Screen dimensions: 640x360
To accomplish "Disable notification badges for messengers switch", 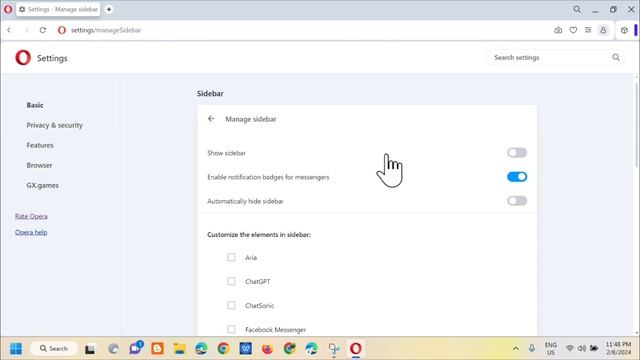I will [517, 177].
